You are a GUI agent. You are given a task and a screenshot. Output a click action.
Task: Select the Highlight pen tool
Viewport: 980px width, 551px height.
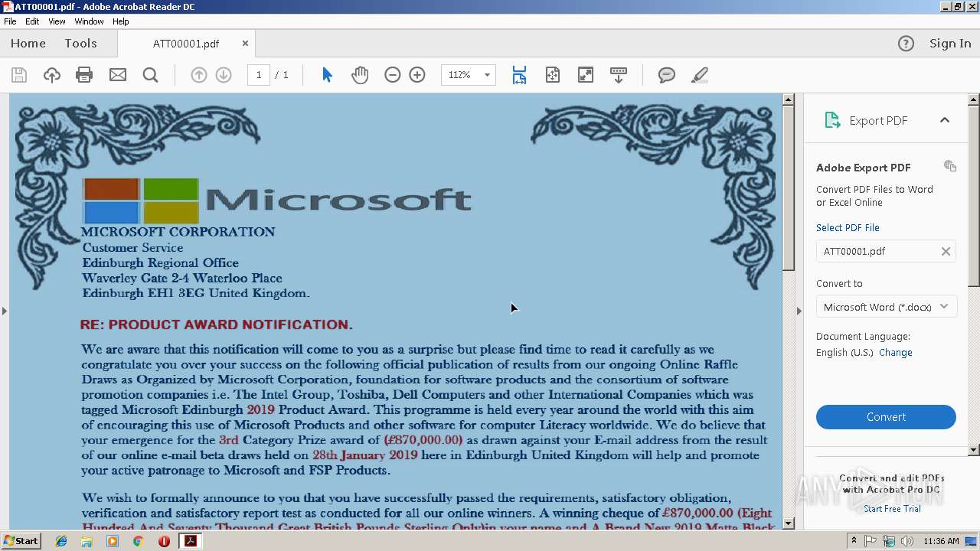coord(699,75)
